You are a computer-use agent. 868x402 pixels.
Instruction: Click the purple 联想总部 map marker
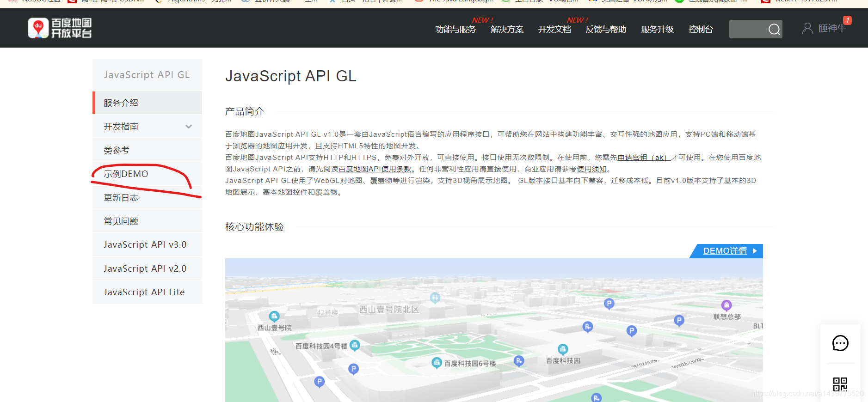(726, 305)
